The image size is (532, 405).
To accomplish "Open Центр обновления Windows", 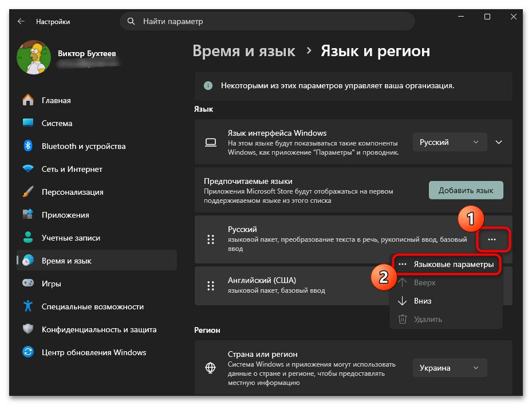I will [x=97, y=352].
